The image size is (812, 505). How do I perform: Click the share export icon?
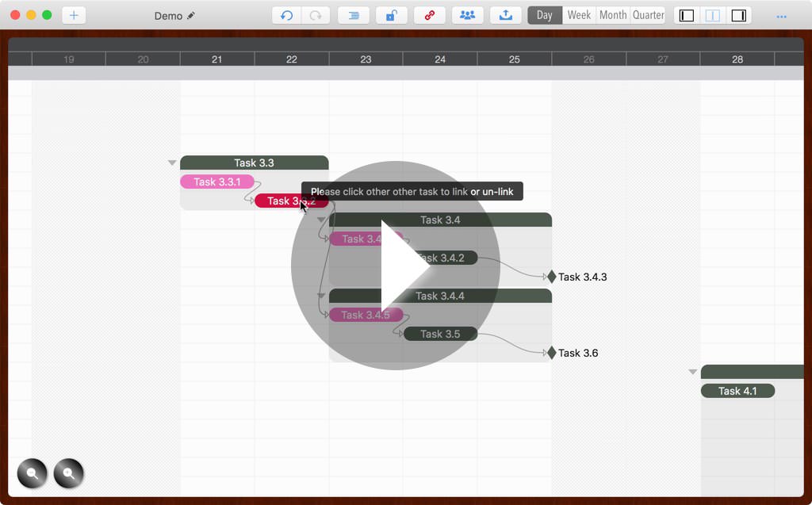(x=506, y=15)
